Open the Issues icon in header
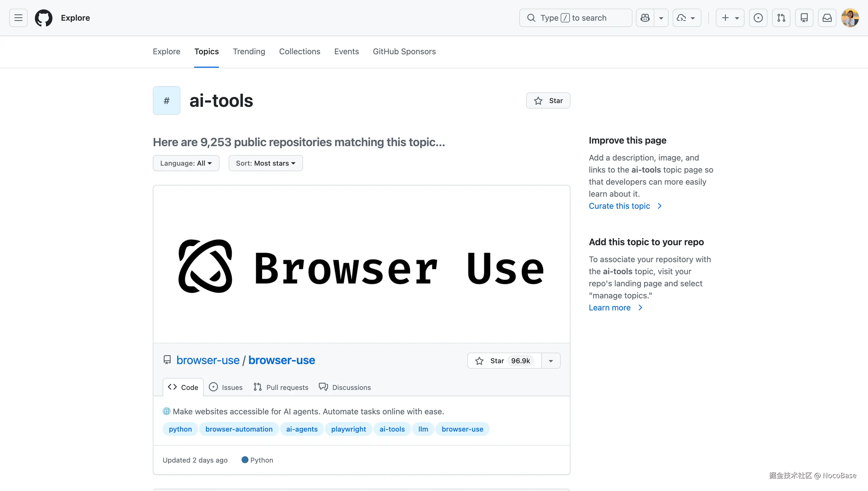 [758, 18]
